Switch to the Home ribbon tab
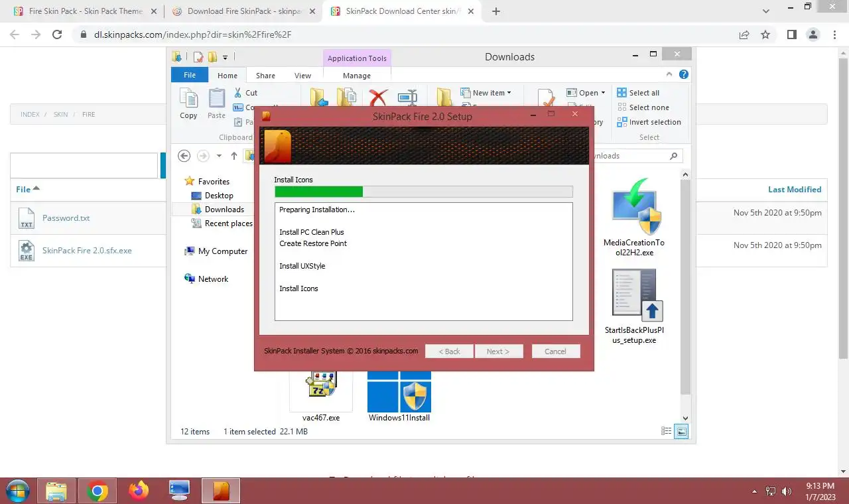The height and width of the screenshot is (504, 849). coord(228,76)
